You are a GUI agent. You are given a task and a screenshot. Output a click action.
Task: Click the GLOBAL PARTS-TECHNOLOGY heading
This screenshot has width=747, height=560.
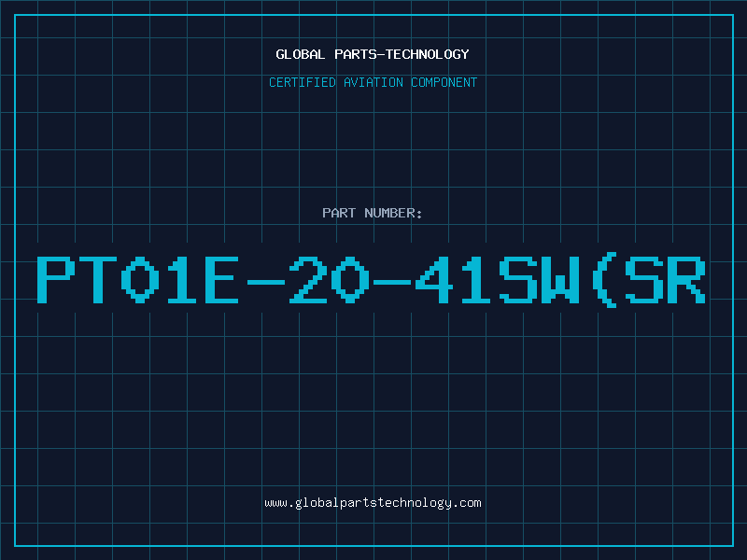pos(373,54)
